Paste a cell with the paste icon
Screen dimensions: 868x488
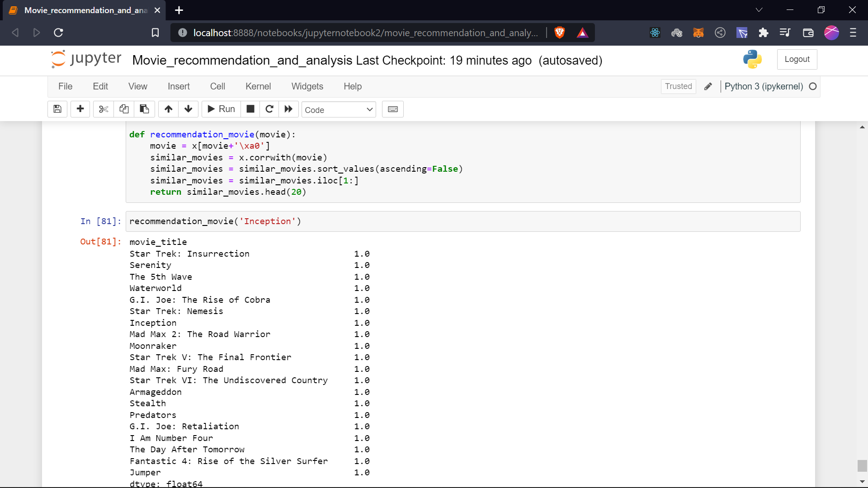[x=144, y=109]
